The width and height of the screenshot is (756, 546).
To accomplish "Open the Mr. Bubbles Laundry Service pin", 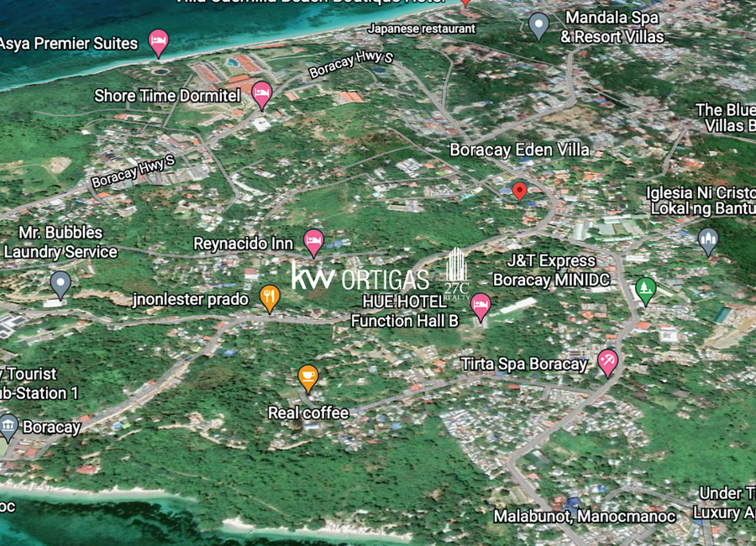I will click(x=60, y=285).
